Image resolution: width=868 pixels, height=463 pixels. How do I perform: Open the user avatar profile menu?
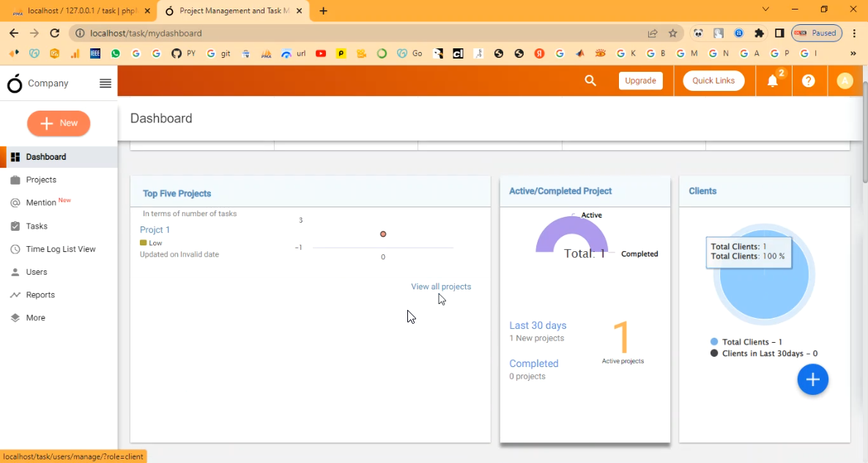[x=845, y=81]
